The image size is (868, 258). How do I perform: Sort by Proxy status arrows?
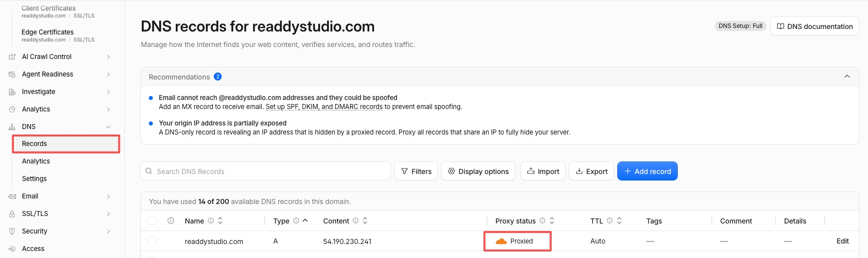pos(552,220)
